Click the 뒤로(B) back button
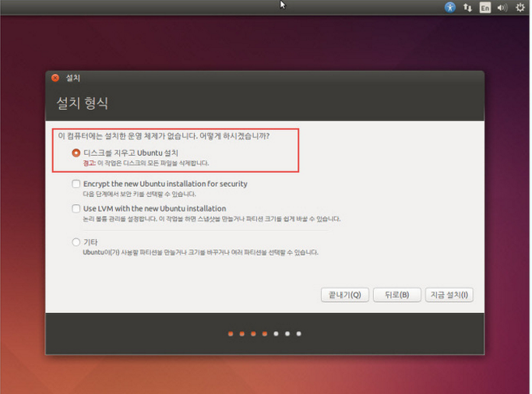This screenshot has width=532, height=394. coord(397,294)
